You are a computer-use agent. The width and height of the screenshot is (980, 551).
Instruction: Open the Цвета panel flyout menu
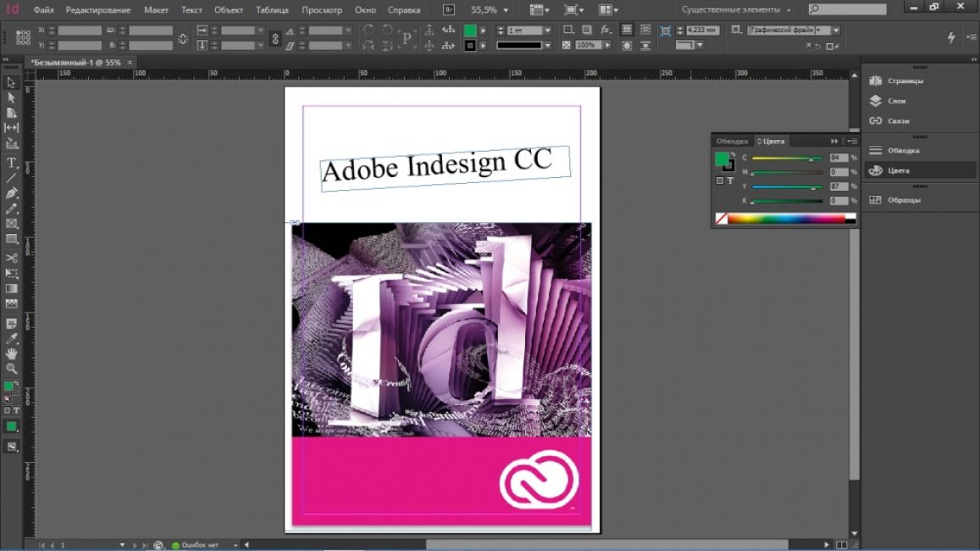click(x=851, y=141)
